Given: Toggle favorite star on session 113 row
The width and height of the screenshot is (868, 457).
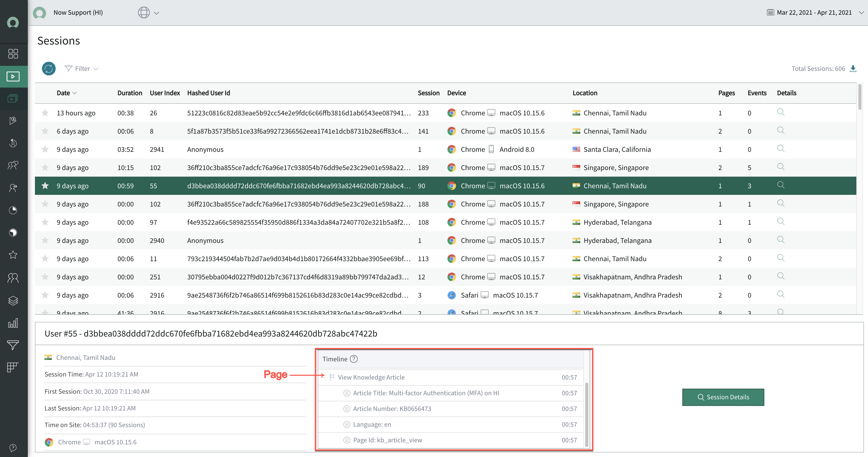Looking at the screenshot, I should click(45, 258).
